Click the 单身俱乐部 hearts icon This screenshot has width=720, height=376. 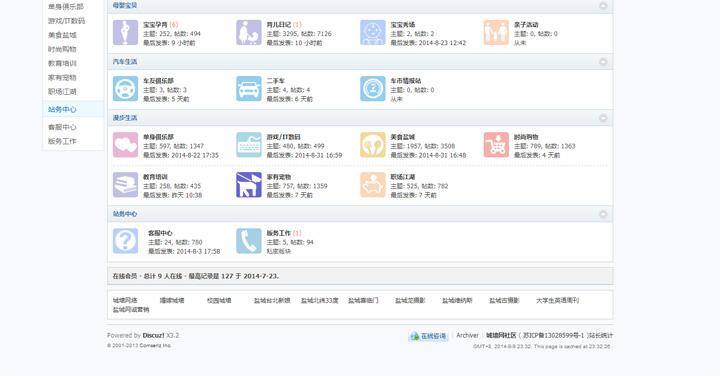(x=125, y=145)
